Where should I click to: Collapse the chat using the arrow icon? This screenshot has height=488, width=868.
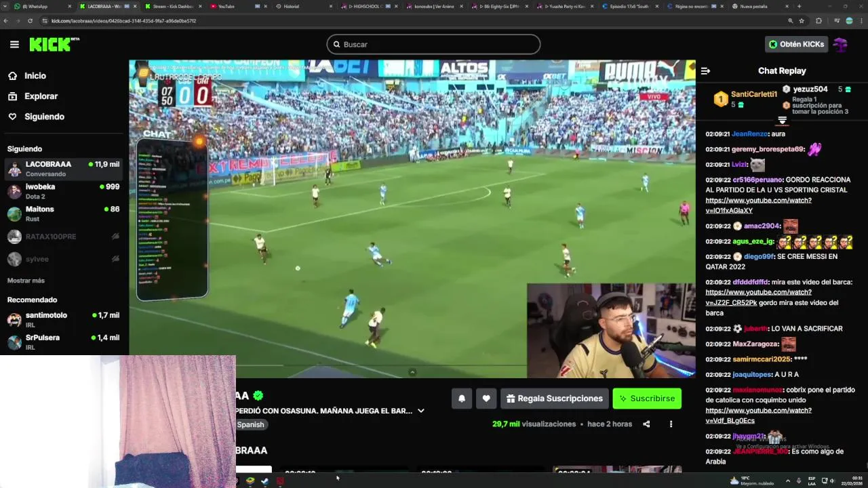click(705, 70)
